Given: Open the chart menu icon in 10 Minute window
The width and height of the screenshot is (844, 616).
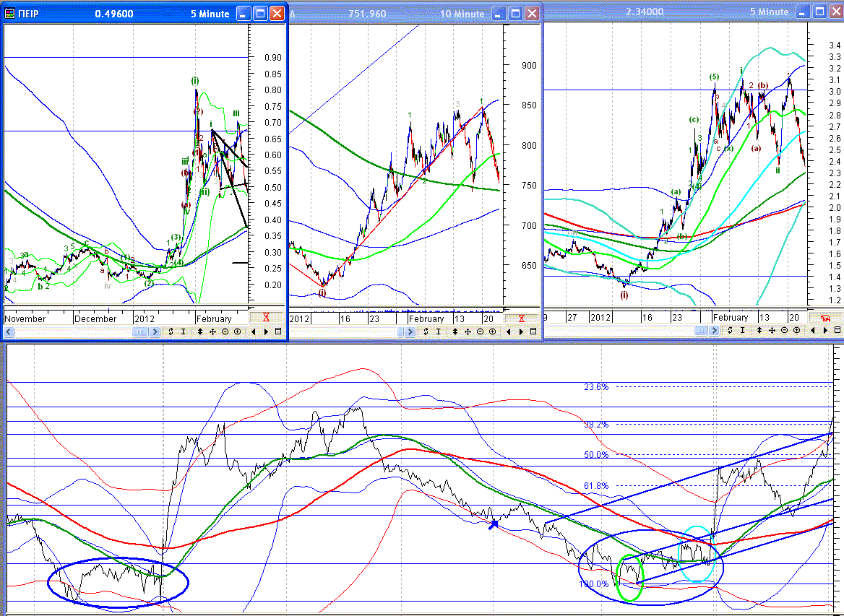Looking at the screenshot, I should tap(533, 331).
